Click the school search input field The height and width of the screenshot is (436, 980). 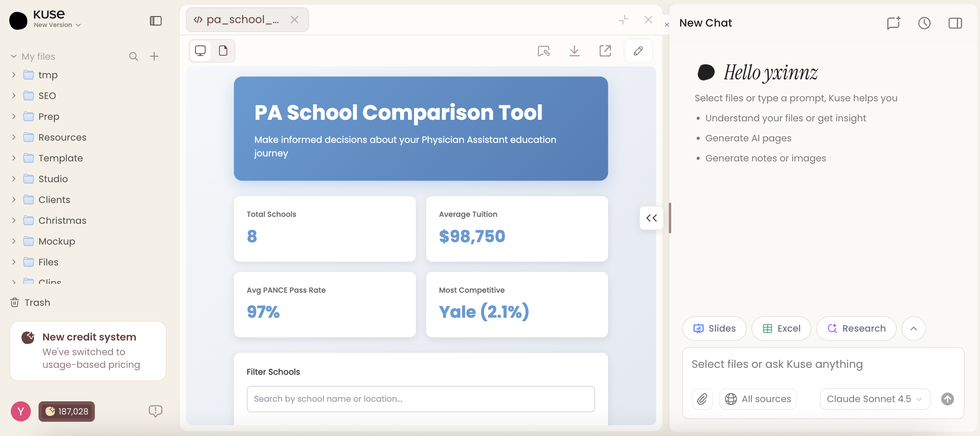tap(421, 399)
